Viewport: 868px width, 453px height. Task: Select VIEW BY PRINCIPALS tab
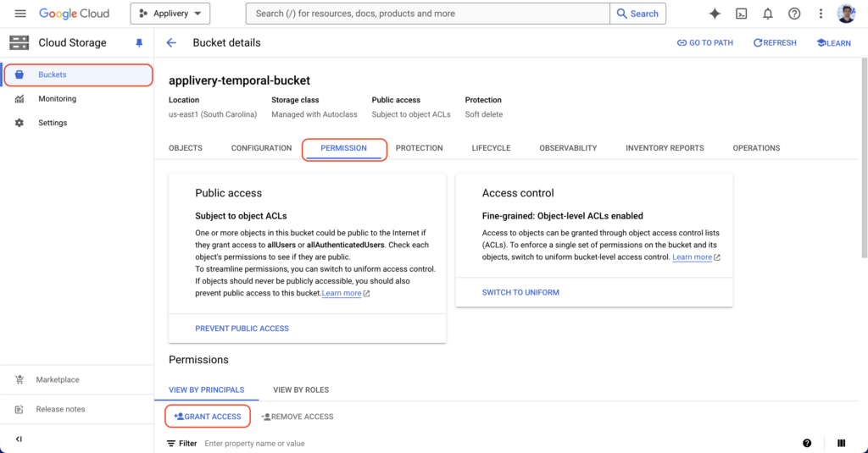coord(207,390)
